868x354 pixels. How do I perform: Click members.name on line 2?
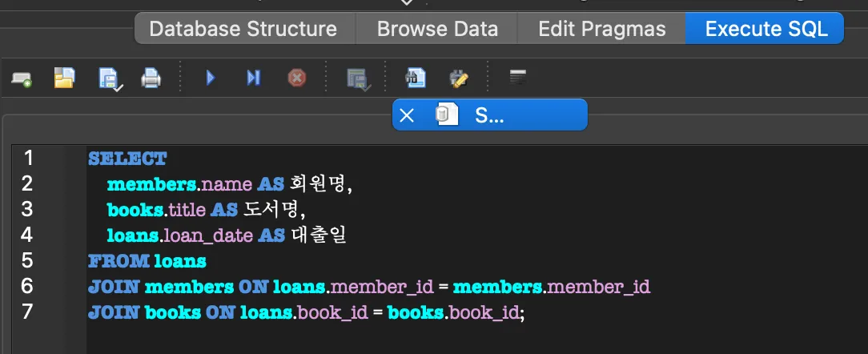pos(180,184)
